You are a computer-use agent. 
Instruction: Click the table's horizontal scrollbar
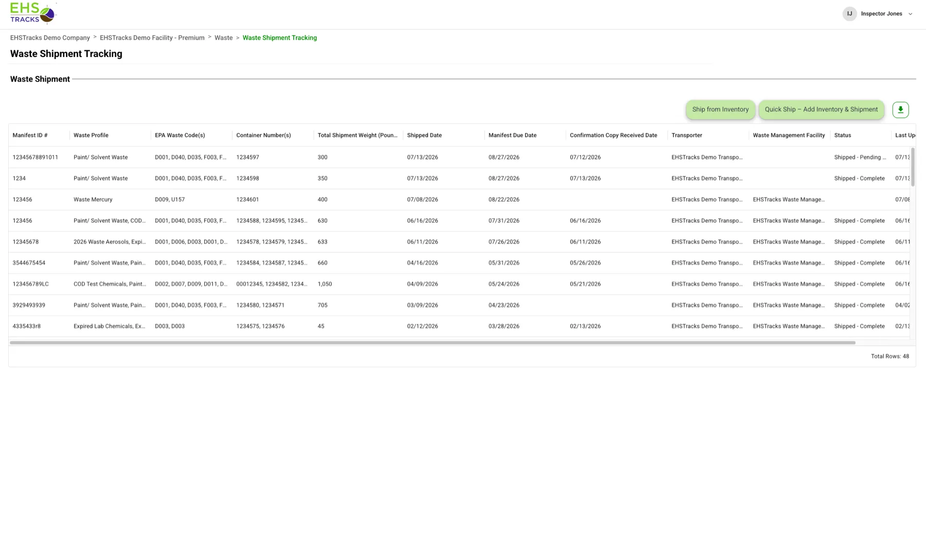(432, 342)
